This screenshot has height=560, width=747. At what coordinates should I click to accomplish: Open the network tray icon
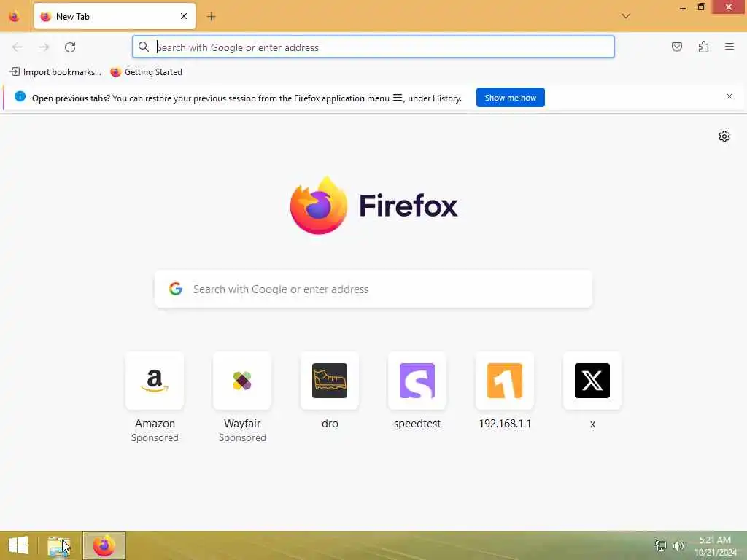coord(660,545)
